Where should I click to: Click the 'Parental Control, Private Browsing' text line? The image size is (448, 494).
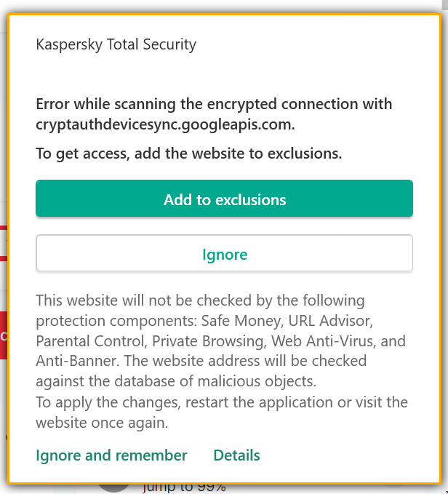(220, 341)
